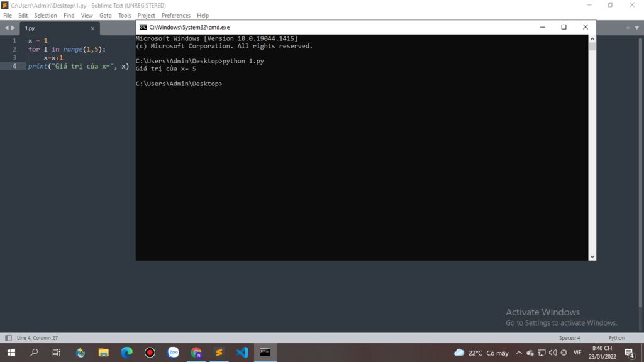Click the print statement on line 4

[x=79, y=66]
